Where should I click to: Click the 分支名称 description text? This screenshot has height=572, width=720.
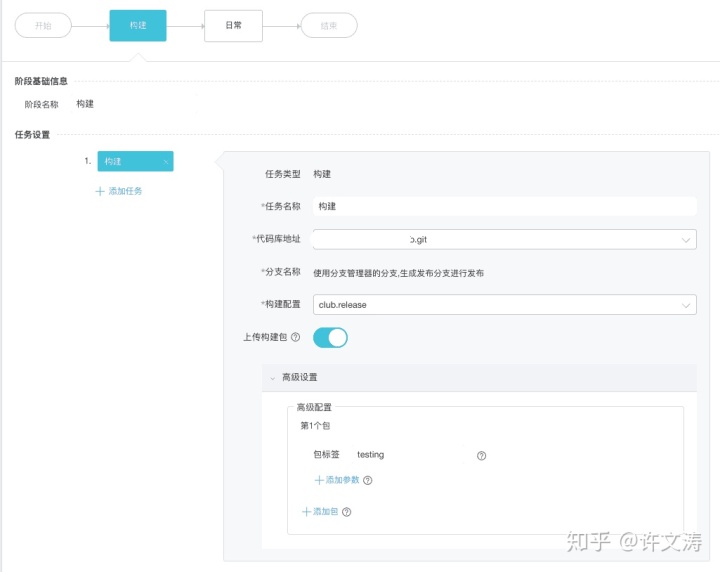point(398,273)
